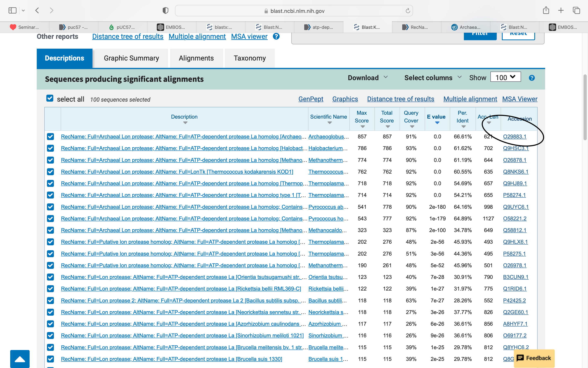Screen dimensions: 588x368
Task: Uncheck the Pyrococcus Q9UYC6.1 row checkbox
Action: pos(50,207)
